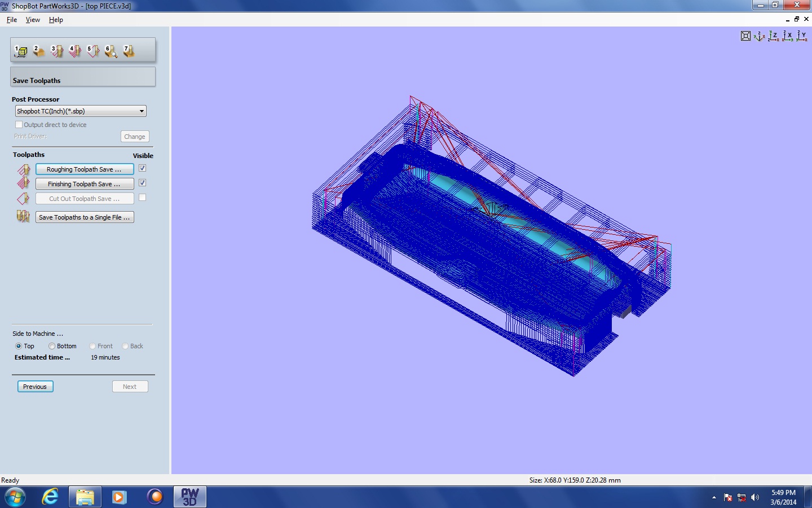Open step 7 save toolpaths icon

129,51
